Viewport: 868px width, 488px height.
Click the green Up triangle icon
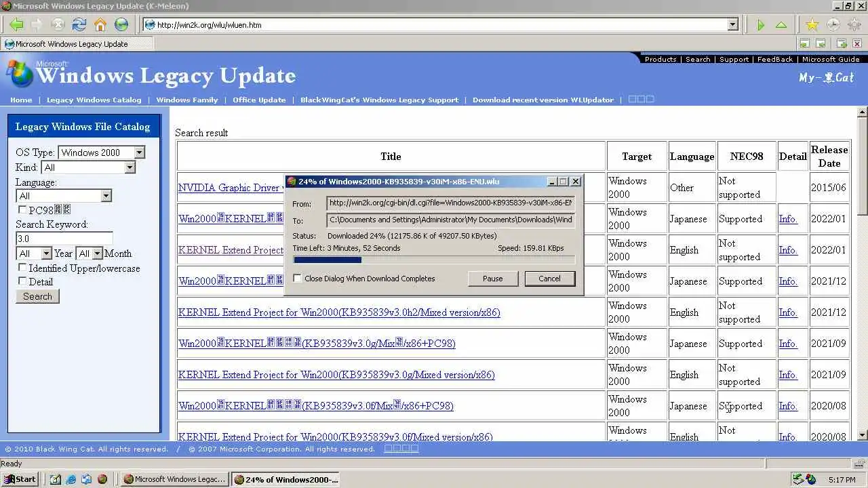coord(781,25)
